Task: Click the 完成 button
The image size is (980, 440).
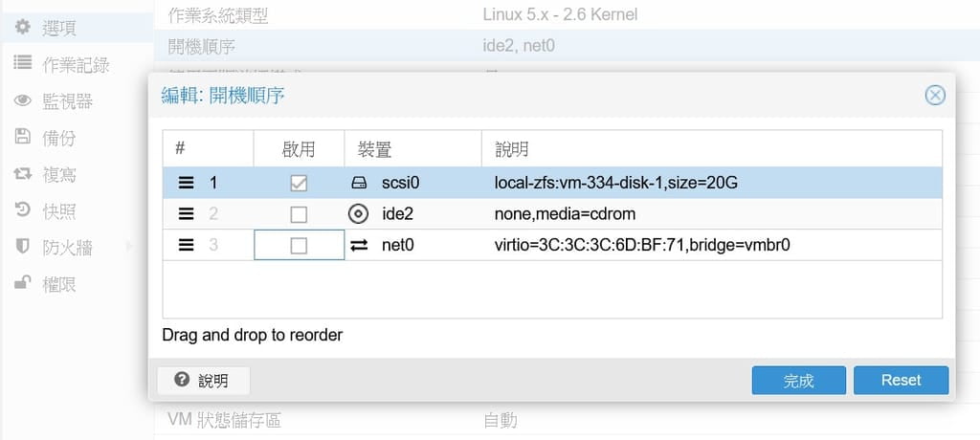Action: click(x=798, y=380)
